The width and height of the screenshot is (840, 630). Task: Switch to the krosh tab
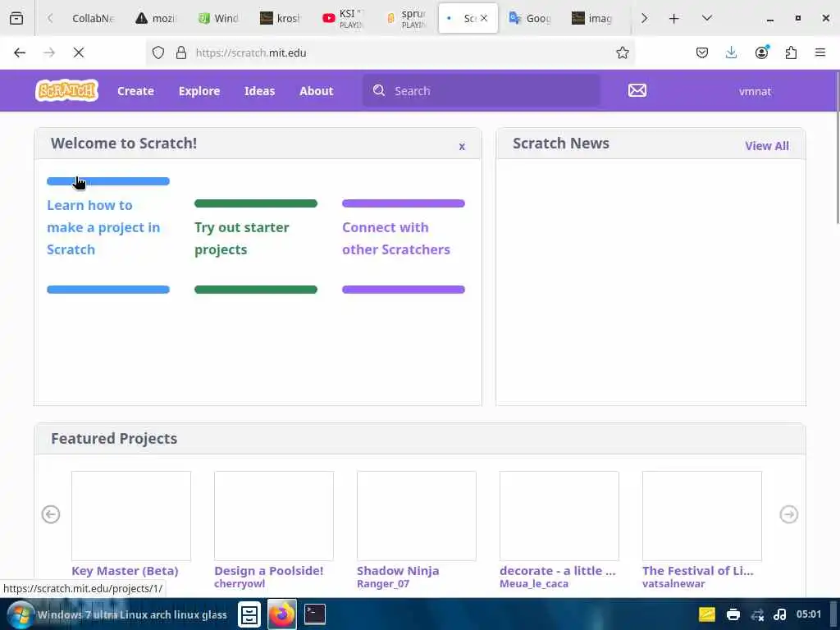[x=281, y=18]
